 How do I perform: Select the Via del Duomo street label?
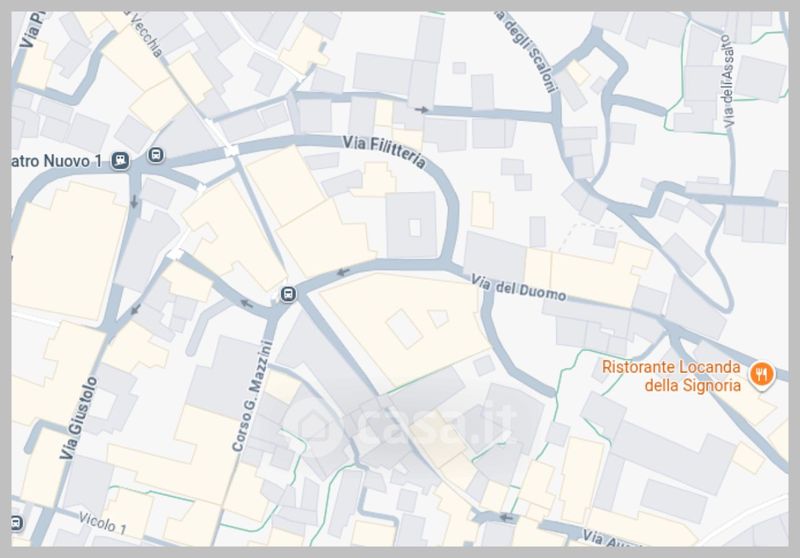(x=518, y=288)
